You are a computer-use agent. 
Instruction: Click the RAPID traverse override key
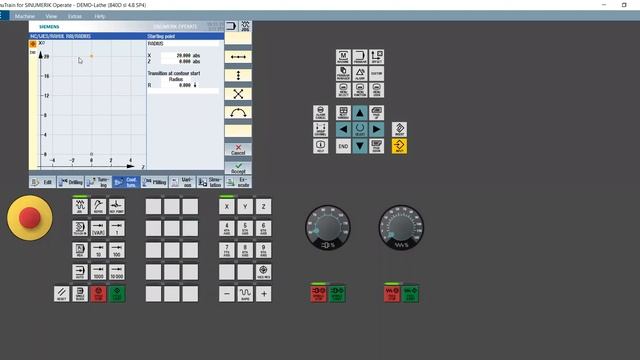tap(245, 294)
